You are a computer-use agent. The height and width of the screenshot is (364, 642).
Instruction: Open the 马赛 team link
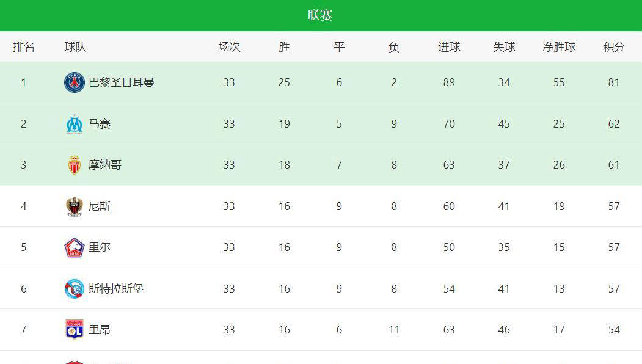pos(100,124)
